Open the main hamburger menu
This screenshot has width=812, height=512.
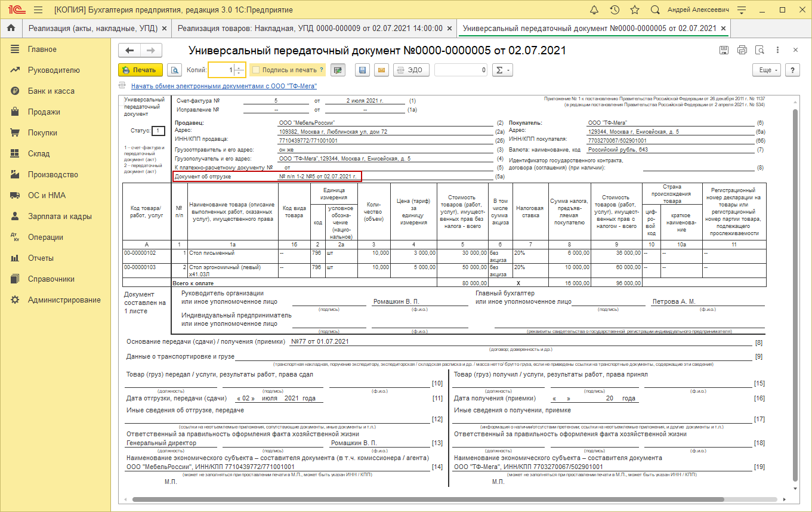pos(38,10)
